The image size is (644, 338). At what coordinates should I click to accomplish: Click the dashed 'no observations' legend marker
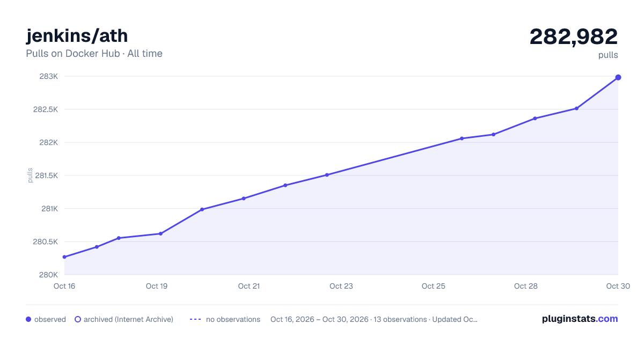tap(195, 319)
